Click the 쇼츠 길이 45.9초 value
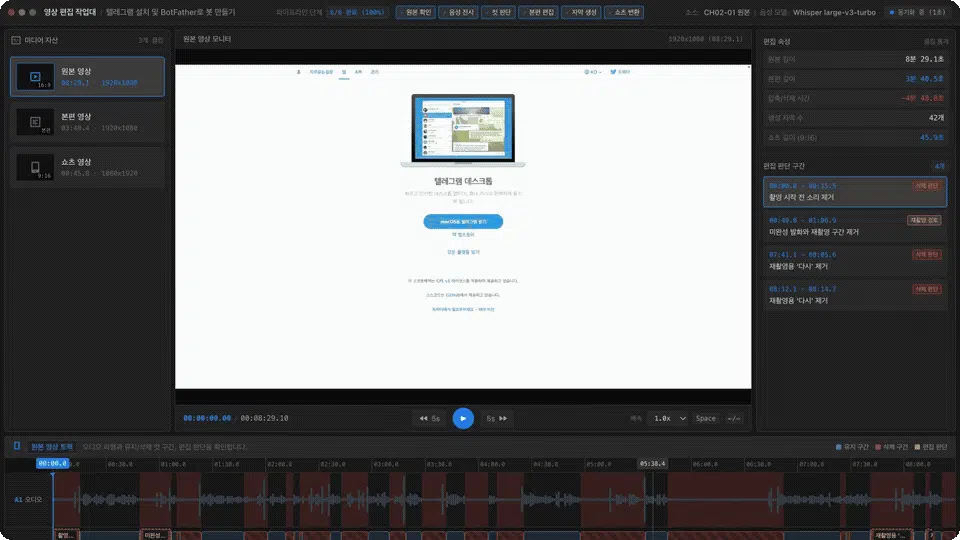This screenshot has width=960, height=540. (x=932, y=137)
